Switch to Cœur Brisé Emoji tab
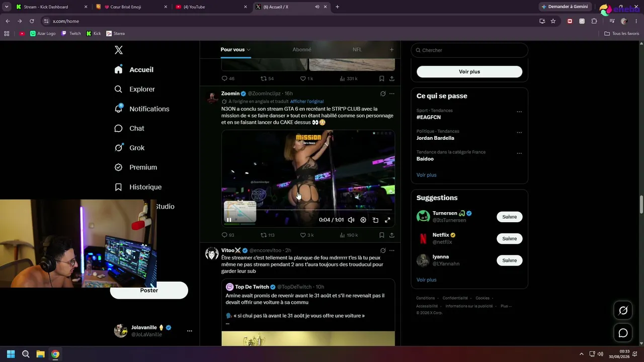 click(x=132, y=7)
